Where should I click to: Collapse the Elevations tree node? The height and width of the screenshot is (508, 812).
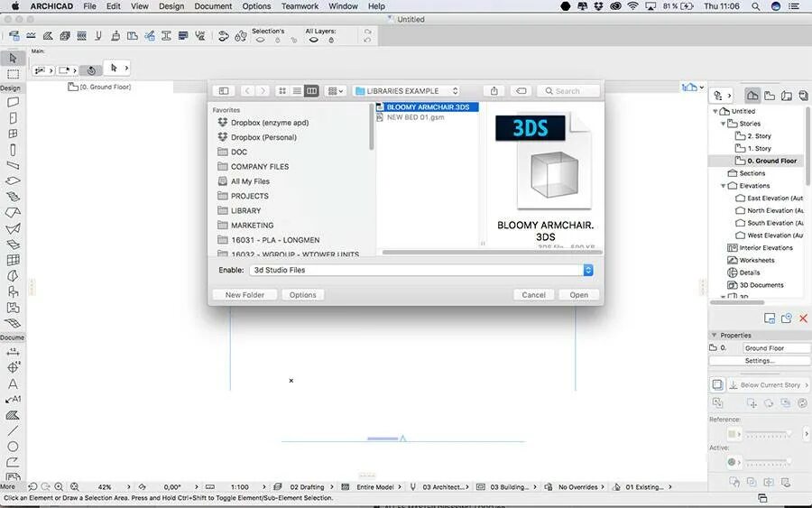[724, 185]
